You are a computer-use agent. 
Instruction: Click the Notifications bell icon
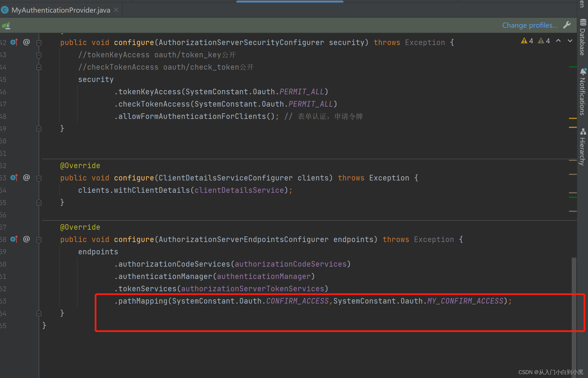(583, 72)
